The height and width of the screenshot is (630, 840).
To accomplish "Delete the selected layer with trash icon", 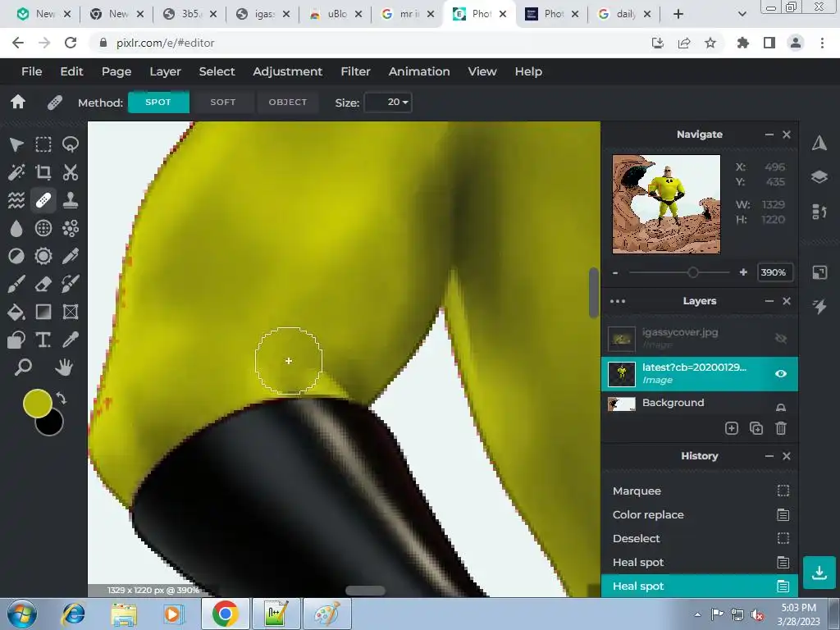I will (781, 428).
